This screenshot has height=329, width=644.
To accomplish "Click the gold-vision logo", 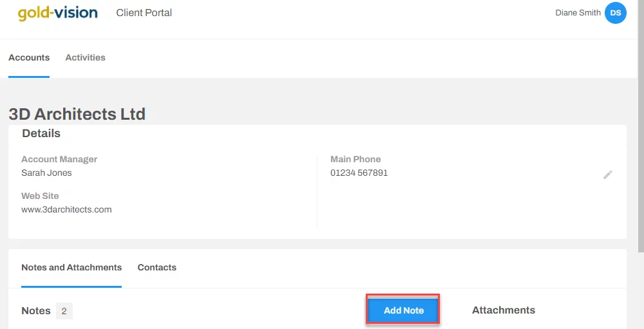I will tap(57, 13).
